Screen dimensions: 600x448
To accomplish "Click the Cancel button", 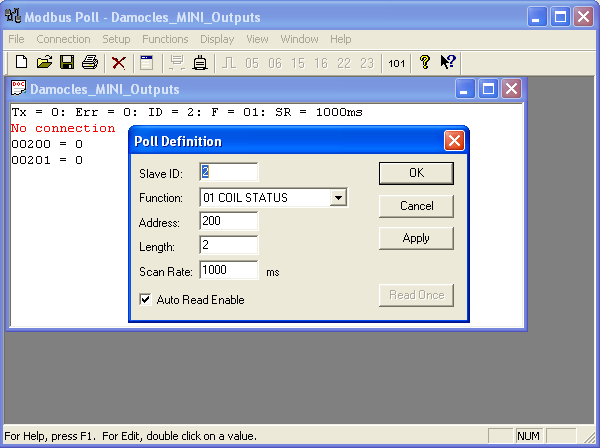I will tap(416, 206).
